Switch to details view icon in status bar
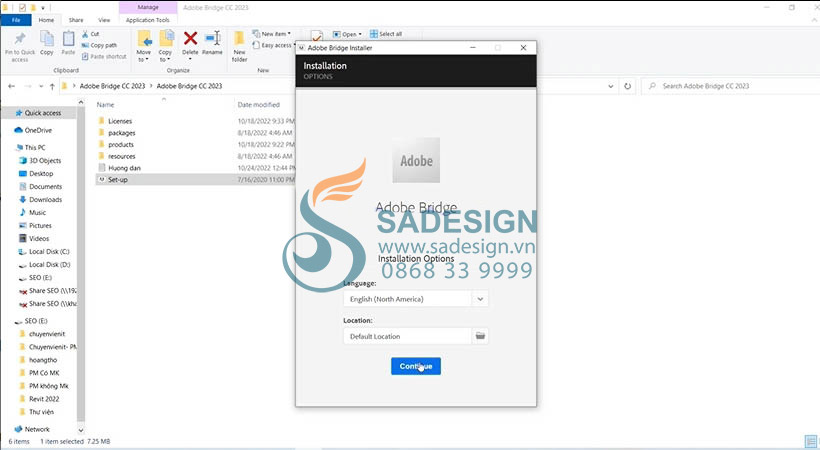The width and height of the screenshot is (820, 450). coord(809,442)
